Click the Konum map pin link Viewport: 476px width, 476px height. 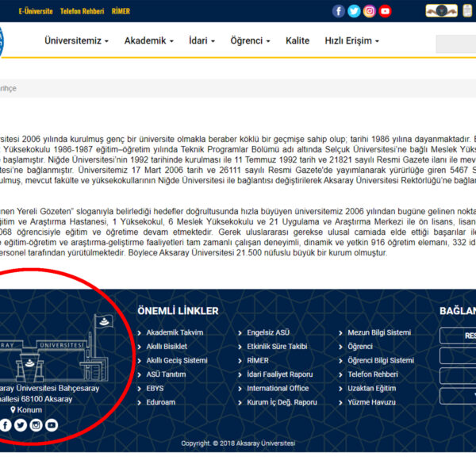click(x=26, y=410)
